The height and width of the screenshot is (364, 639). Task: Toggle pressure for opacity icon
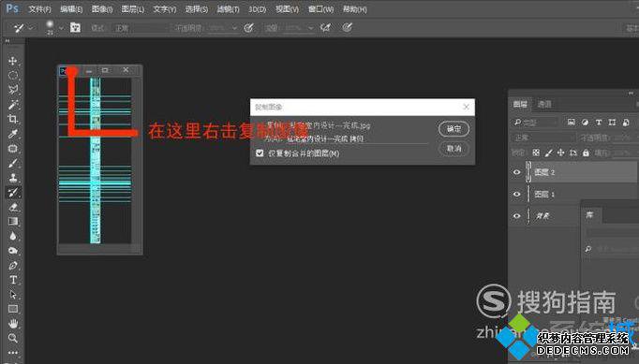pyautogui.click(x=248, y=28)
